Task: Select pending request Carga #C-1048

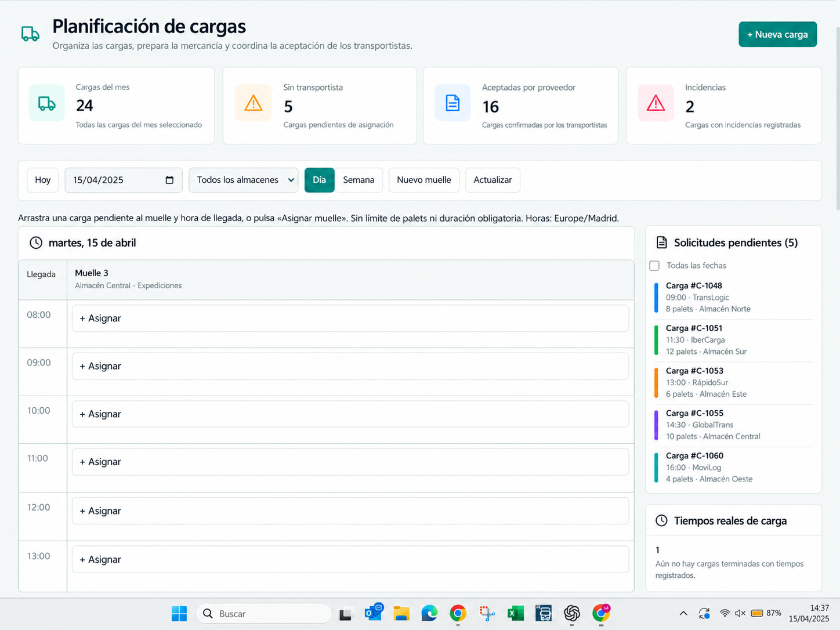Action: click(733, 298)
